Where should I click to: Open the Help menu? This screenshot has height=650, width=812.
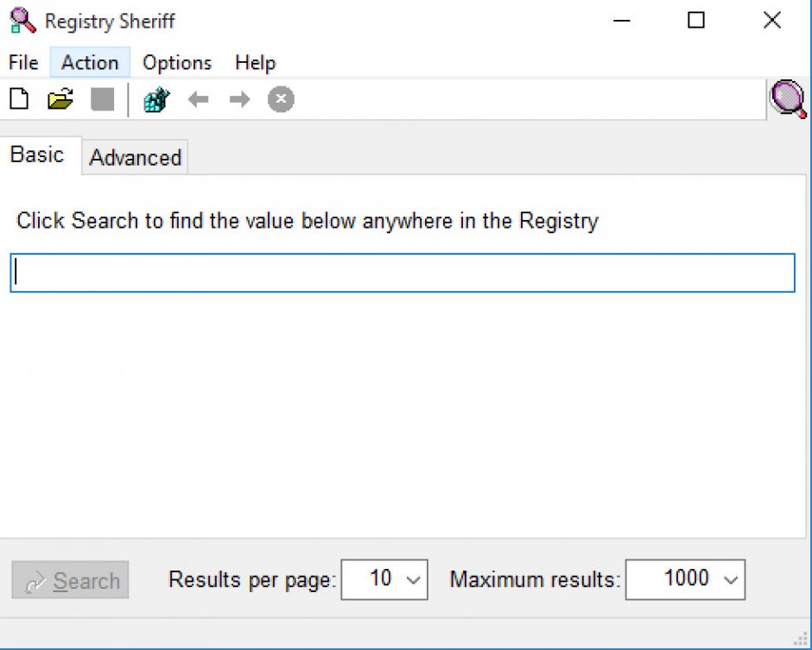click(x=256, y=63)
